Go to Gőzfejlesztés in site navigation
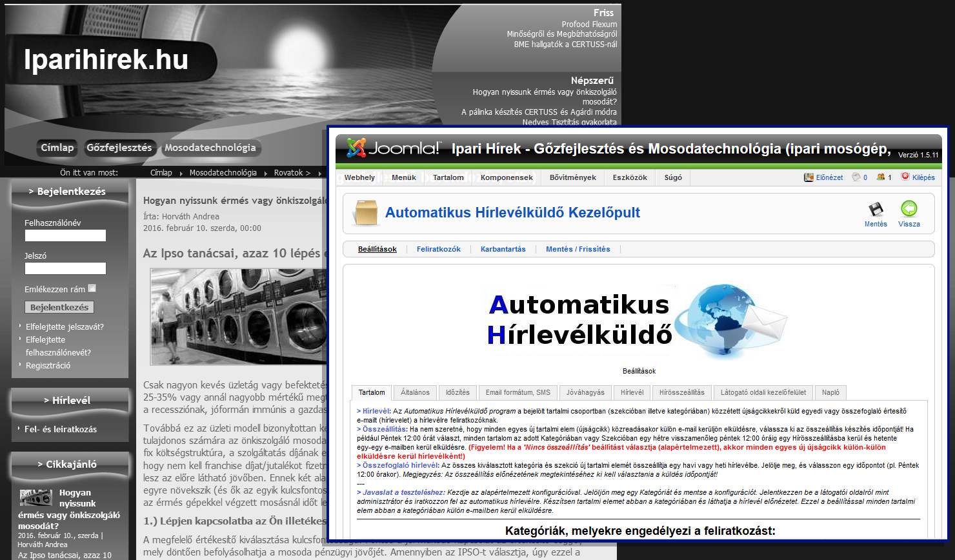 tap(119, 148)
